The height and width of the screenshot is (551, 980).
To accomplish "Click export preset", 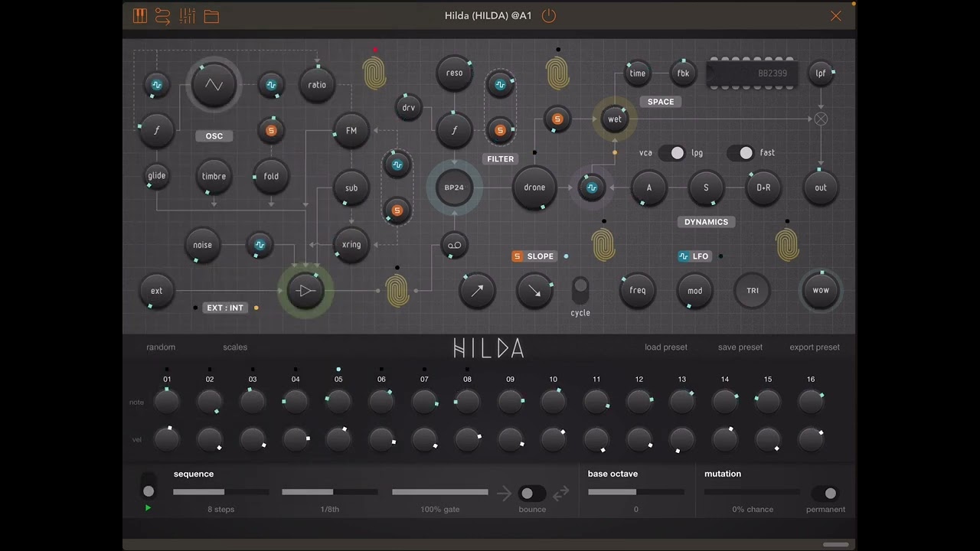I will 815,347.
